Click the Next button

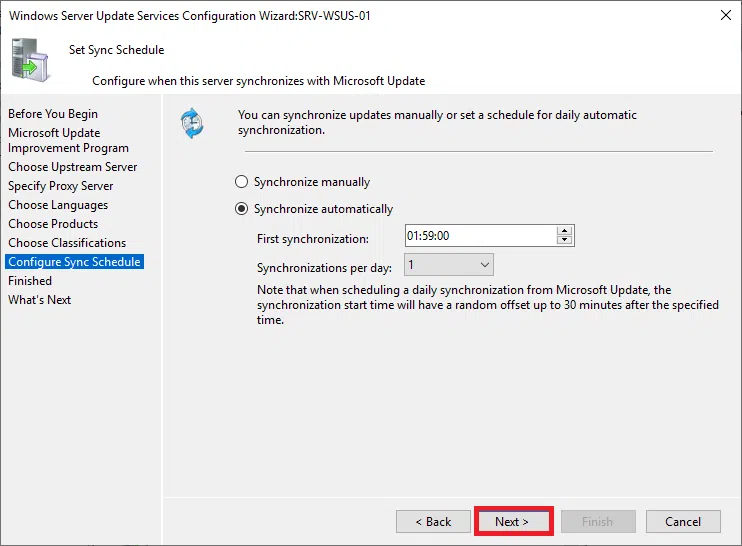point(511,521)
